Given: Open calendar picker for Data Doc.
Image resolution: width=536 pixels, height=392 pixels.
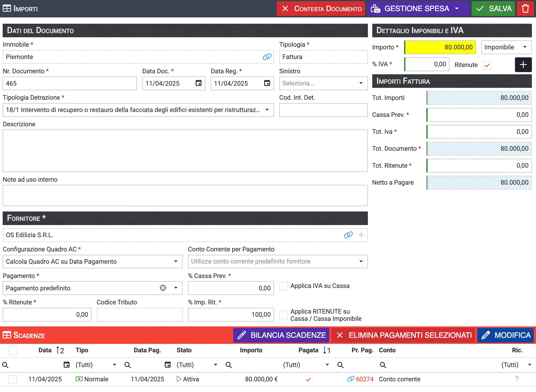Looking at the screenshot, I should point(198,83).
